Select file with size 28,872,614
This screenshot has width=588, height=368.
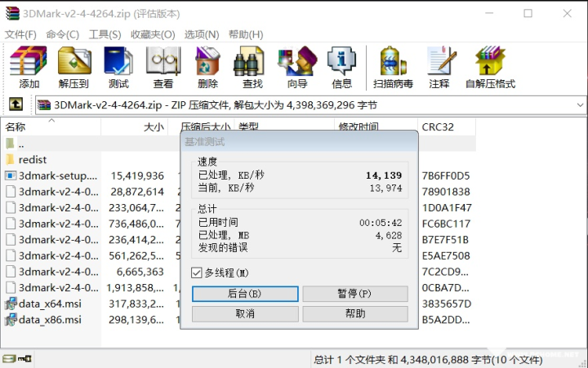(x=238, y=192)
